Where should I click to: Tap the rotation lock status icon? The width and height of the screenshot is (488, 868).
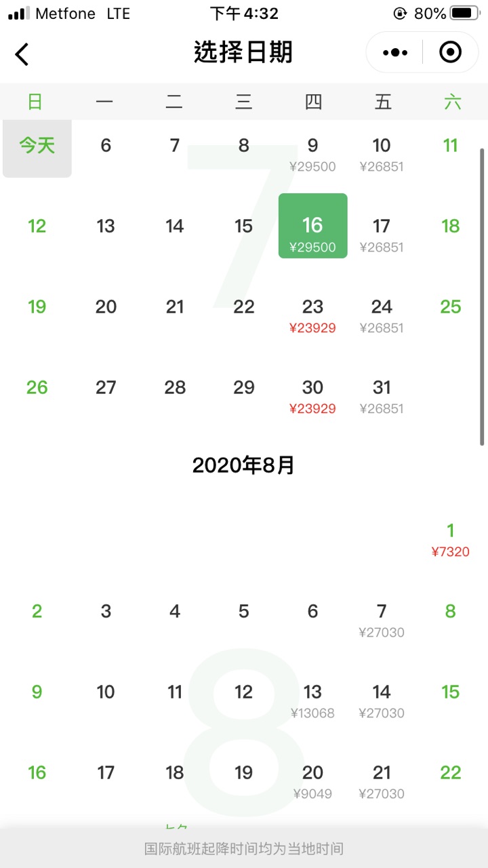coord(400,13)
